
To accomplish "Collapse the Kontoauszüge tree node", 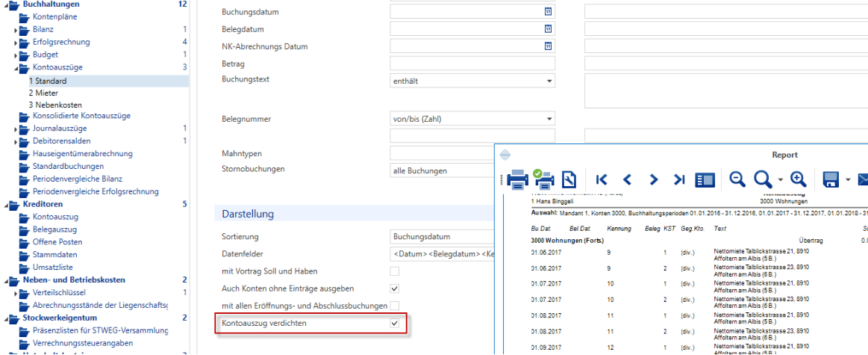I will (16, 68).
